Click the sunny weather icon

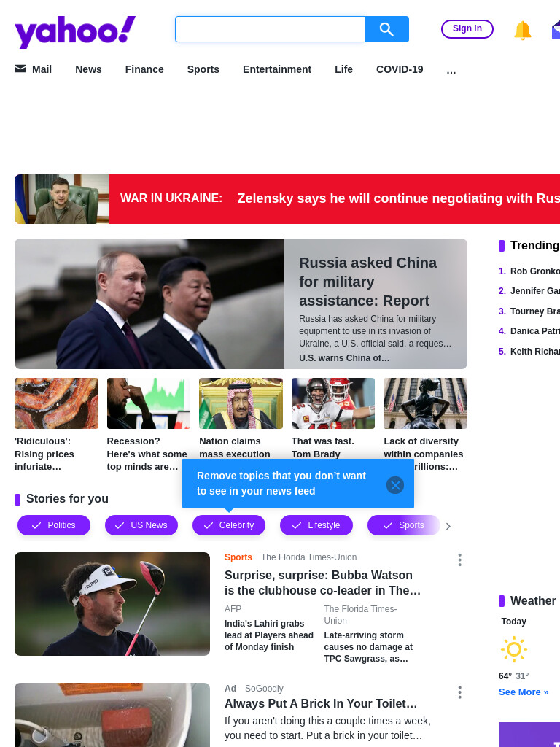(x=514, y=649)
